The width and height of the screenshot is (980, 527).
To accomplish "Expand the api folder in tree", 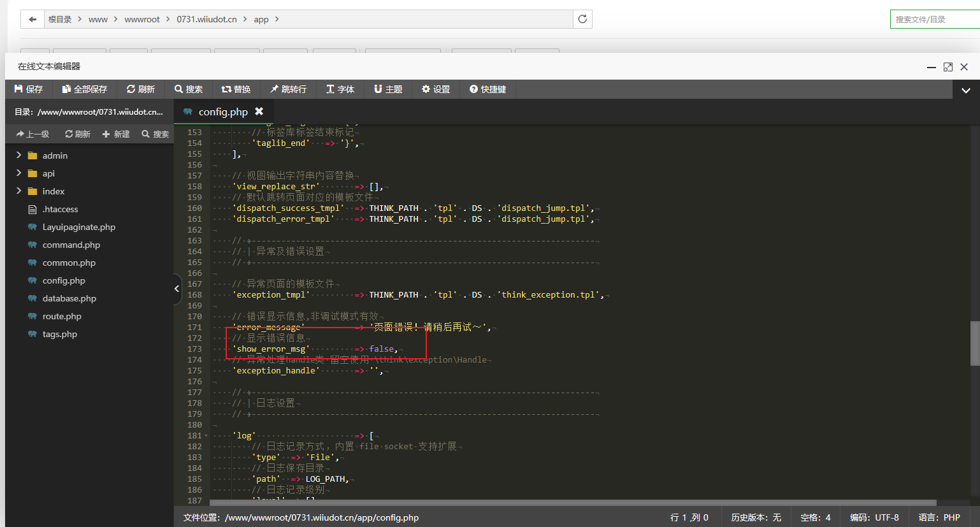I will click(x=18, y=173).
